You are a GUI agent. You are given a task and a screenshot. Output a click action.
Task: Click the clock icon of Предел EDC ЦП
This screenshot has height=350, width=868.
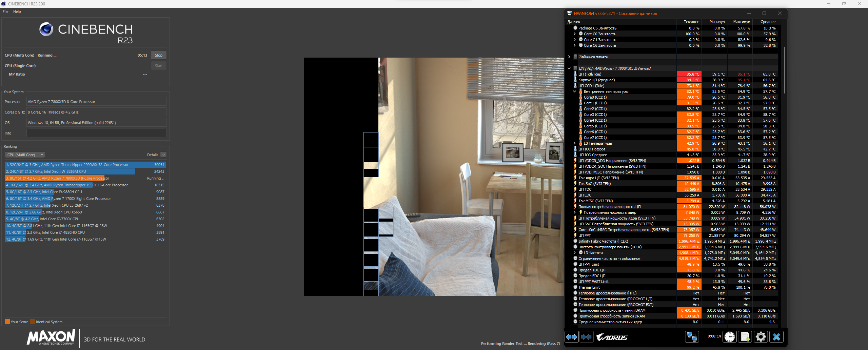(x=575, y=275)
